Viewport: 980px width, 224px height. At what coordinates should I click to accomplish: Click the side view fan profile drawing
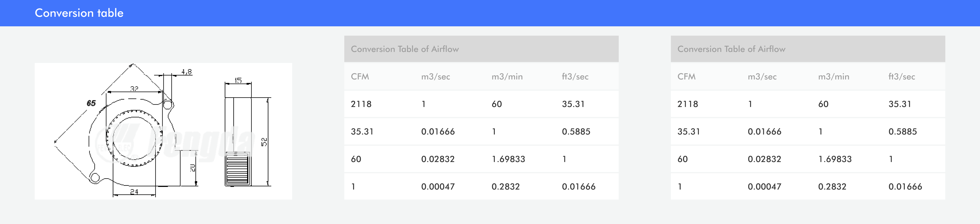[247, 133]
